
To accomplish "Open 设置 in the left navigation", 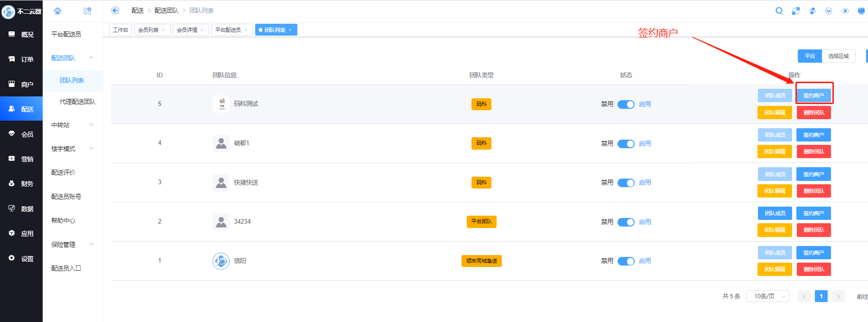I will [x=21, y=259].
